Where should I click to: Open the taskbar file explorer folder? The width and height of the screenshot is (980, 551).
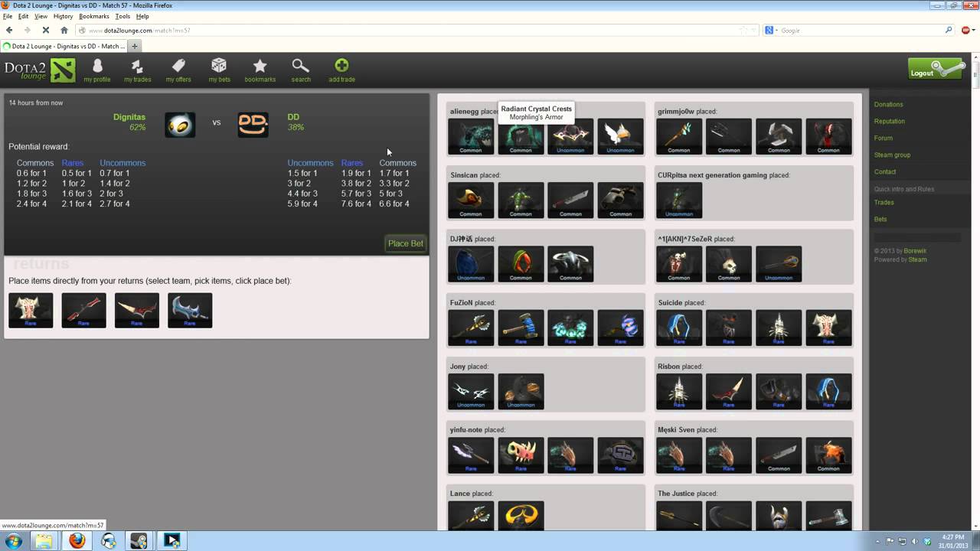[44, 541]
